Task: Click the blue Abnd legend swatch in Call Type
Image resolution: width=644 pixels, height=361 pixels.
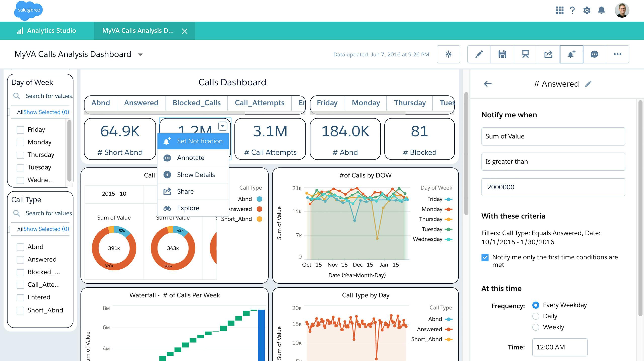Action: 259,199
